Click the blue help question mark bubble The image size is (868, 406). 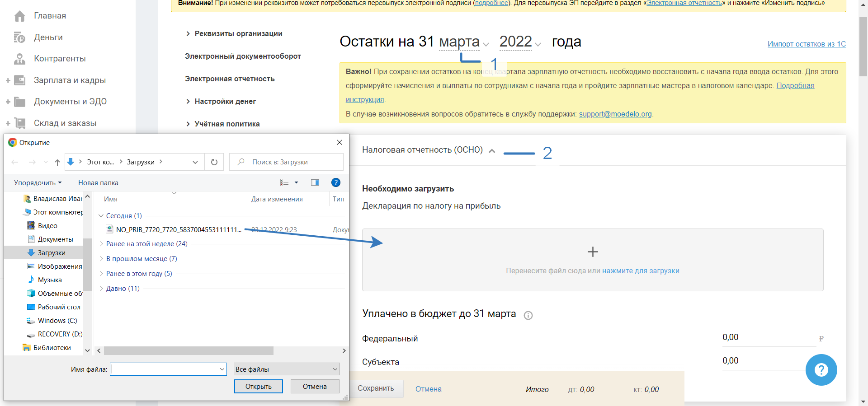tap(821, 370)
